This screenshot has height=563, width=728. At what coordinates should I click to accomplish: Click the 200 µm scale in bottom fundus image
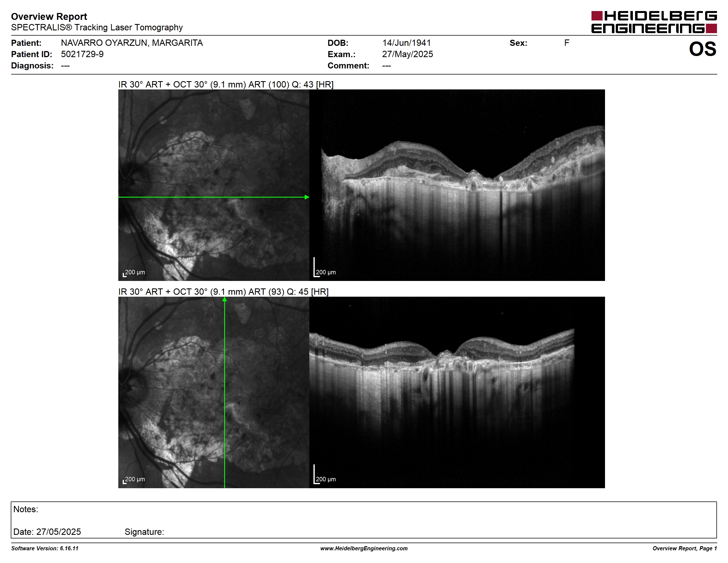point(134,480)
